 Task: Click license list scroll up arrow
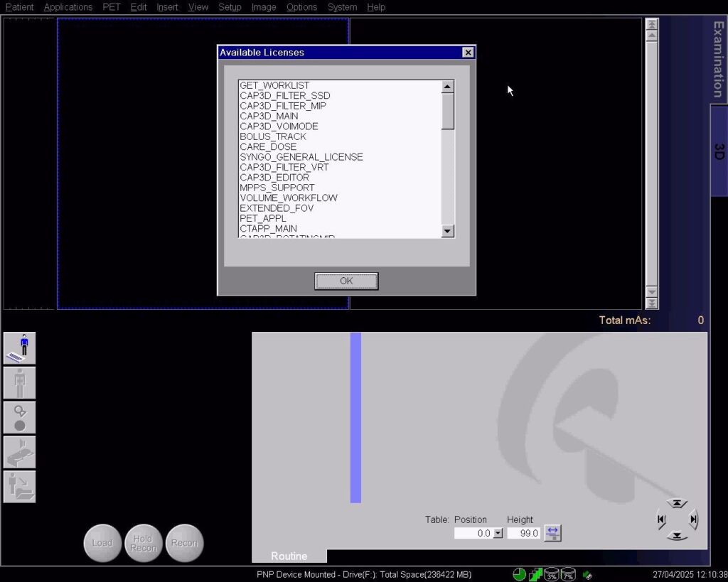coord(448,86)
